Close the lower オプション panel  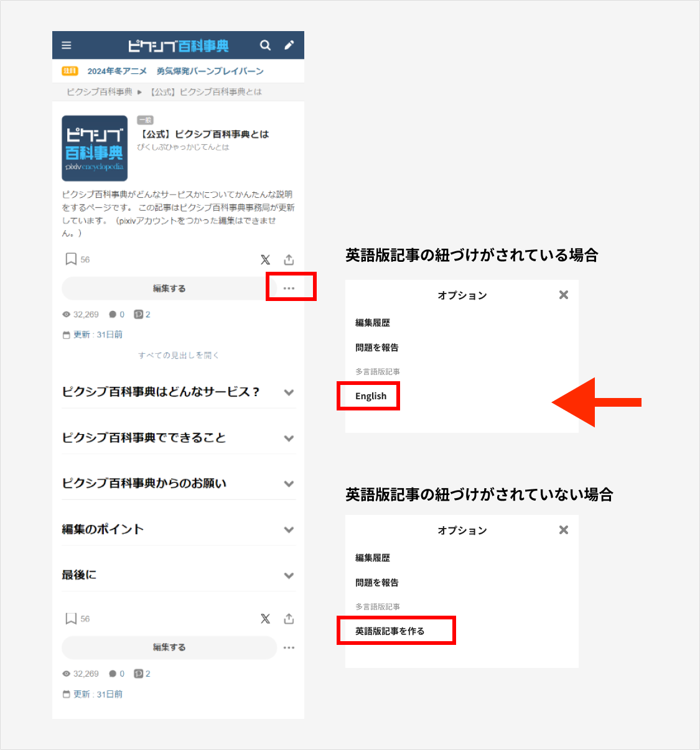tap(564, 530)
